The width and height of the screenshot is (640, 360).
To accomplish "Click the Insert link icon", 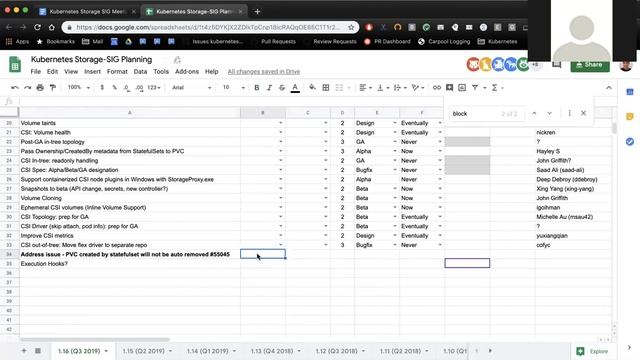I will (437, 88).
